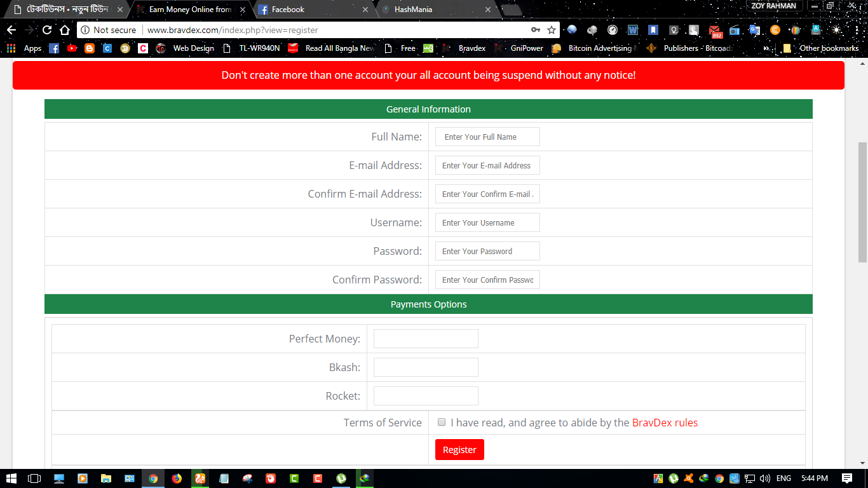Reload the Bravdex registration page
Image resolution: width=868 pixels, height=488 pixels.
click(x=47, y=30)
